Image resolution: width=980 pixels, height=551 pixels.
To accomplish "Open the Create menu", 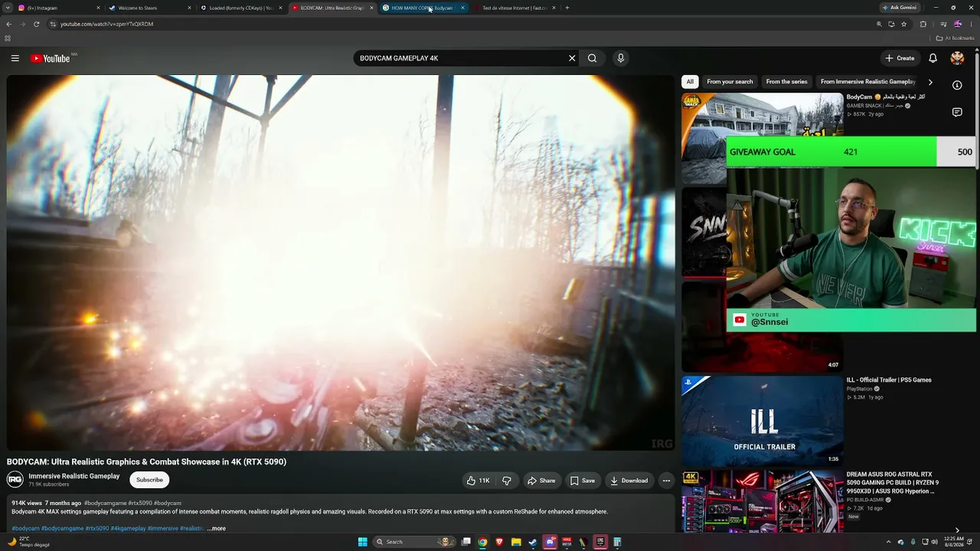I will (900, 58).
